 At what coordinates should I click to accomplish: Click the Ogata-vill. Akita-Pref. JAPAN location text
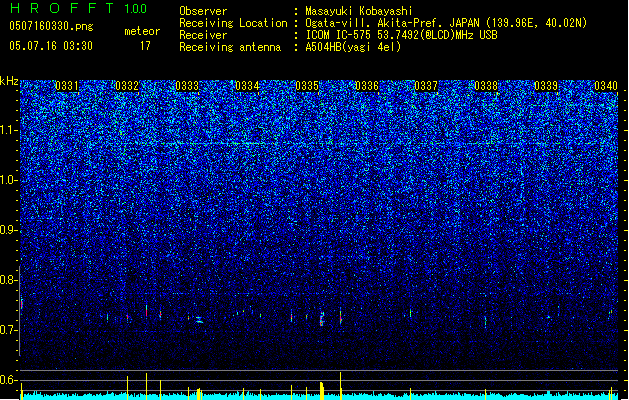[x=446, y=23]
